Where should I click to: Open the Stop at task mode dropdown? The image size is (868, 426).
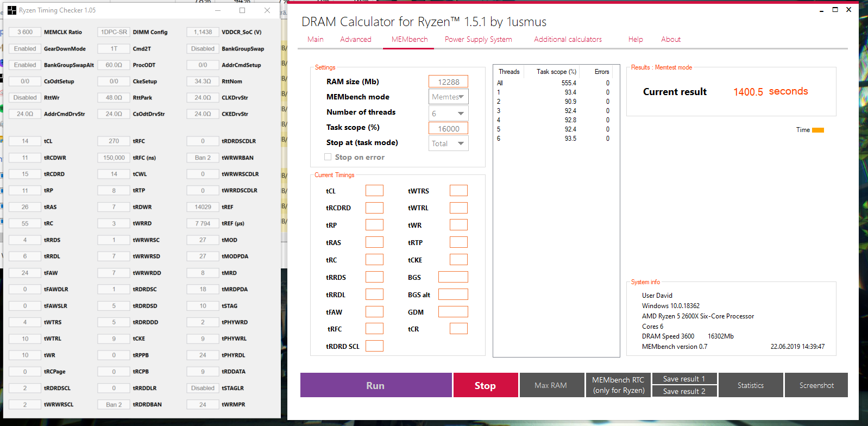pyautogui.click(x=449, y=143)
